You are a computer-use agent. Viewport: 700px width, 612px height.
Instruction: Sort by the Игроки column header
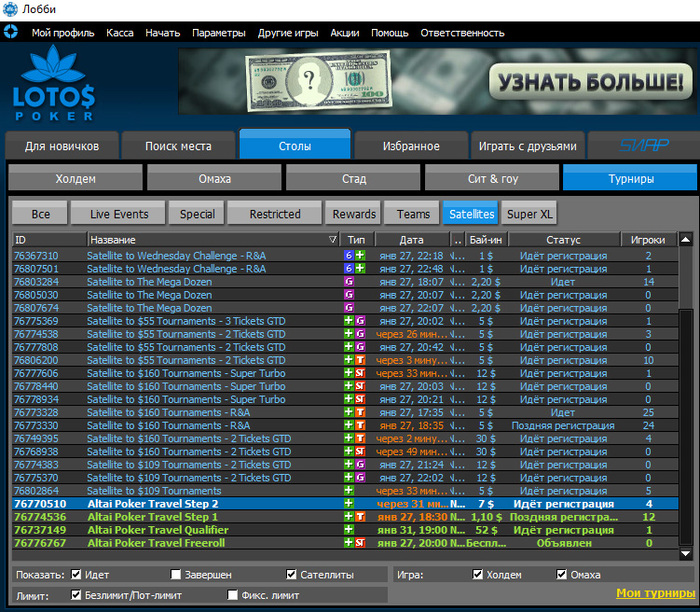pyautogui.click(x=648, y=240)
